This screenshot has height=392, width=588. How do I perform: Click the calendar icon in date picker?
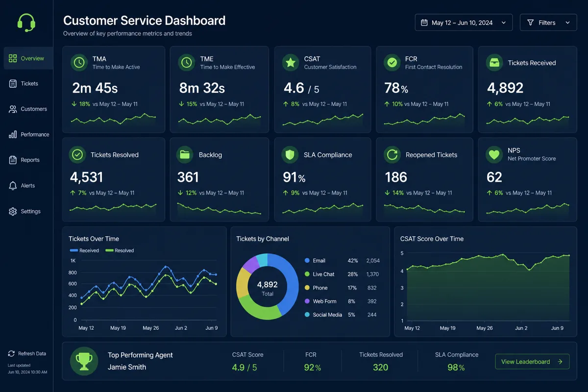[x=424, y=23]
